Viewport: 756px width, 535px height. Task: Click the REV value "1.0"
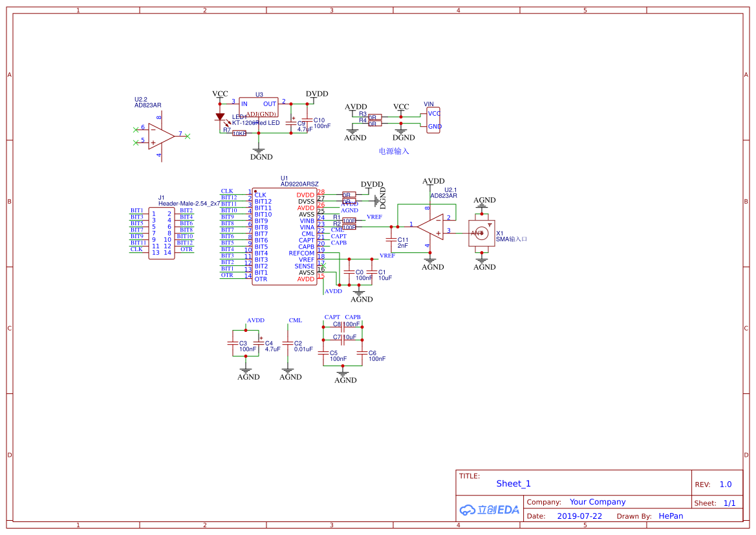[x=726, y=485]
